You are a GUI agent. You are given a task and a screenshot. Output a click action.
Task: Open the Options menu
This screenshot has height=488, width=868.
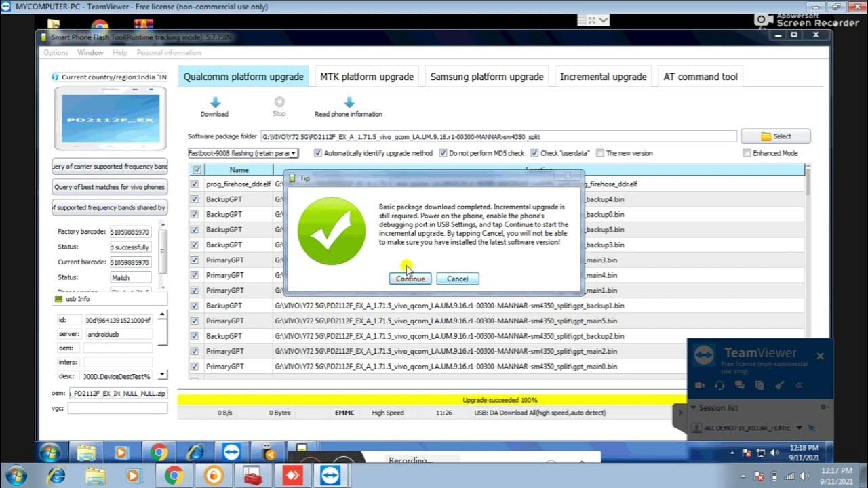[x=56, y=52]
